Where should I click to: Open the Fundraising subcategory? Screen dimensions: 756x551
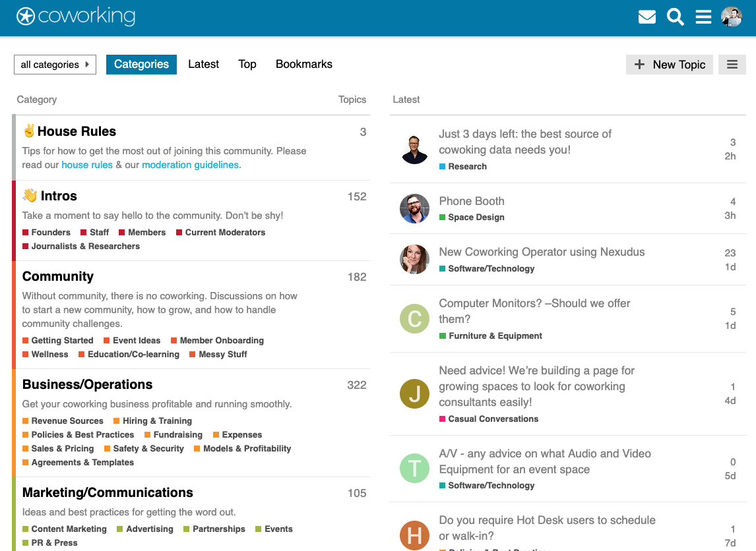click(173, 435)
